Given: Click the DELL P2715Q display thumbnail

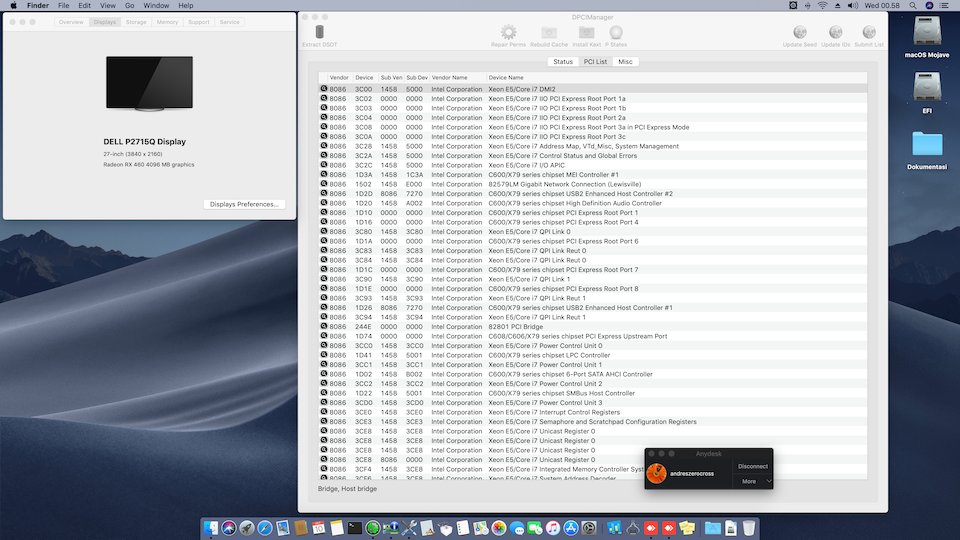Looking at the screenshot, I should (x=149, y=83).
